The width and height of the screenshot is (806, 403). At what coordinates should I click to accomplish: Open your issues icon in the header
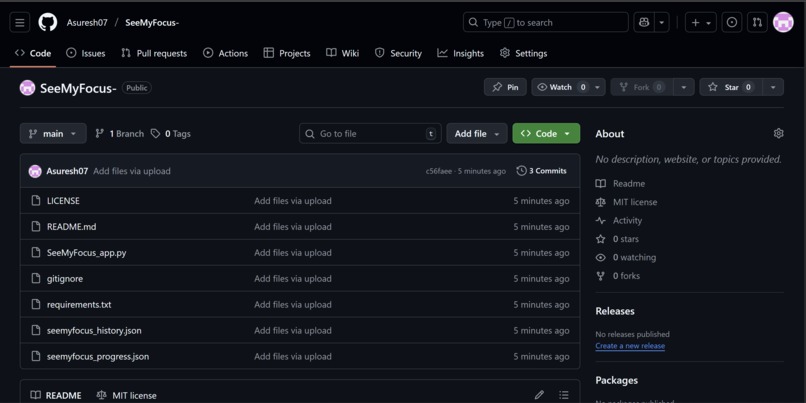732,23
